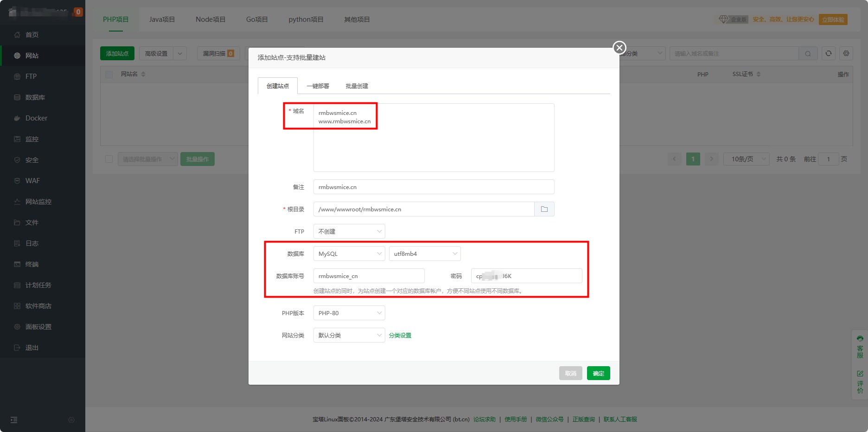Click the folder browse icon for 根目录
Viewport: 868px width, 432px height.
pos(544,209)
